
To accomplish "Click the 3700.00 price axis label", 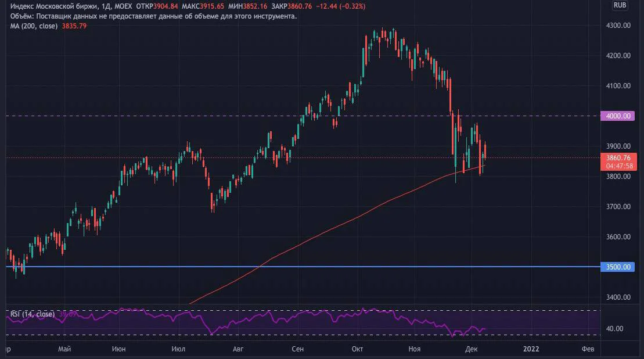I will tap(618, 207).
